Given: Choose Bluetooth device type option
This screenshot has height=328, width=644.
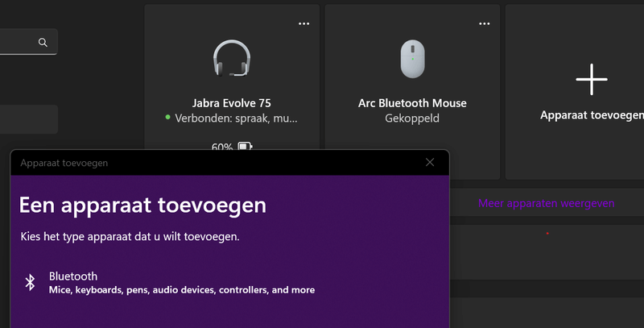Looking at the screenshot, I should (x=230, y=283).
